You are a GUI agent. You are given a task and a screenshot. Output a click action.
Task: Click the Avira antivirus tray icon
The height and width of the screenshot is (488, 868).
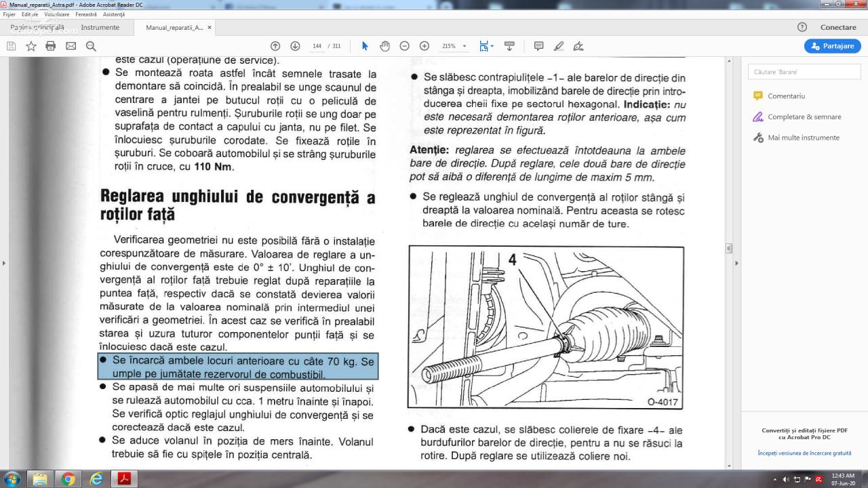(x=819, y=479)
